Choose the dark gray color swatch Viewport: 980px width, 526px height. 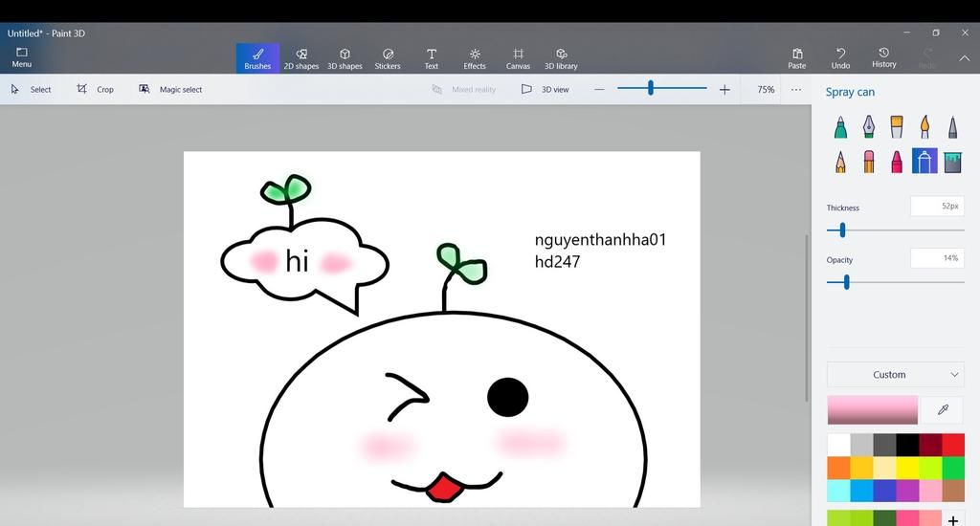pyautogui.click(x=884, y=445)
